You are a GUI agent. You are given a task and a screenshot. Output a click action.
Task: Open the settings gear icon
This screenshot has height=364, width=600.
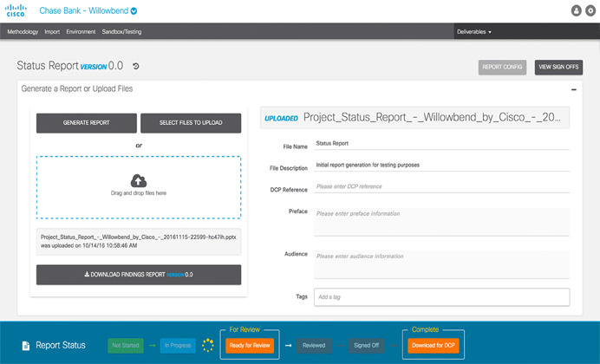590,10
